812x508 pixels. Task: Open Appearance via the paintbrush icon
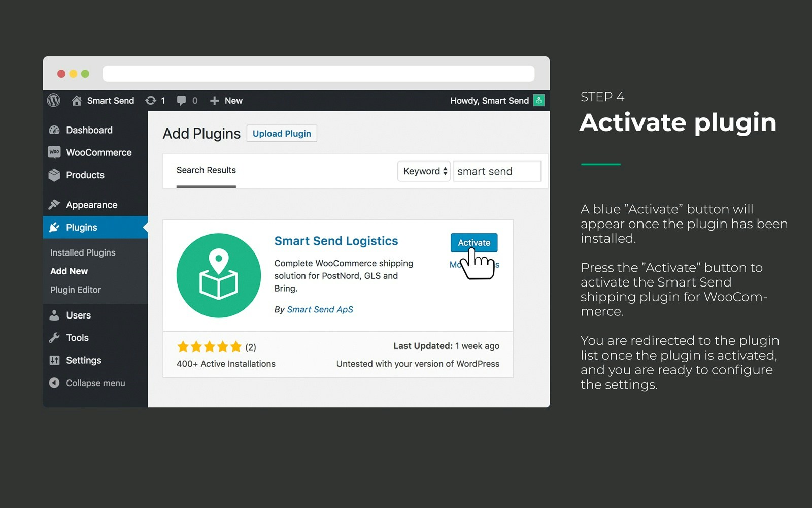[x=54, y=204]
